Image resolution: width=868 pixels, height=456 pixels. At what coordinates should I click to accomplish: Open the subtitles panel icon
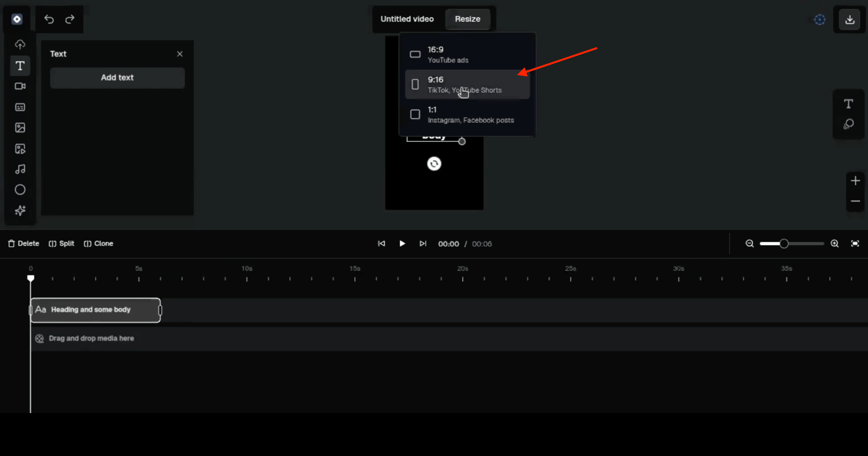20,107
